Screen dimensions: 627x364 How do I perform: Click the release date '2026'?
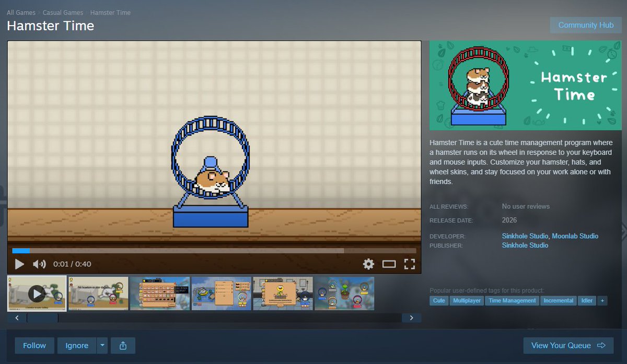click(509, 220)
